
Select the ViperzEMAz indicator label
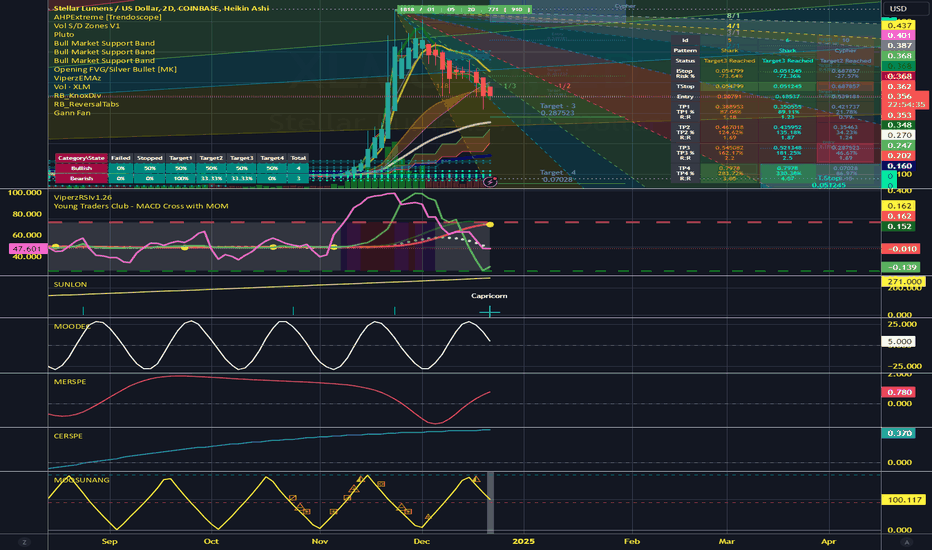(x=77, y=78)
